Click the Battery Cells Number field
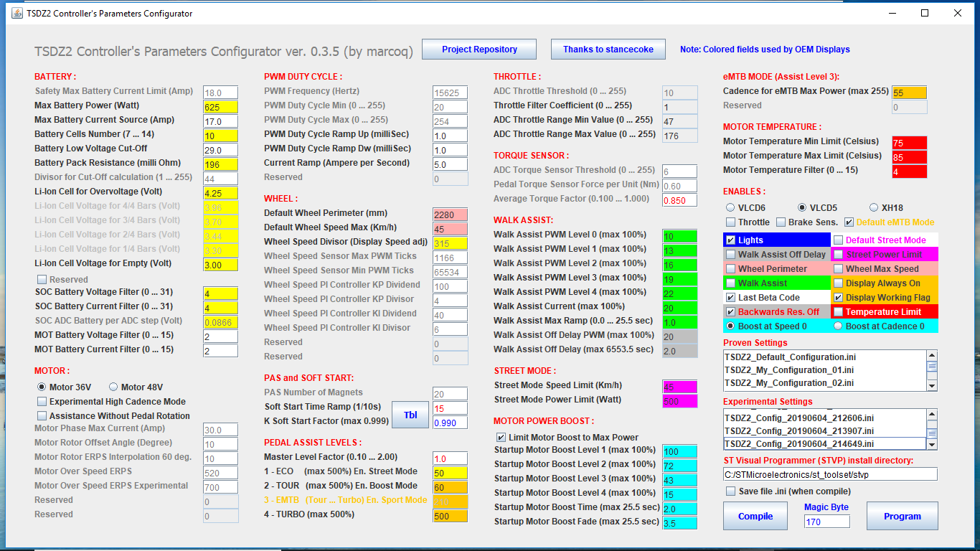 (220, 136)
